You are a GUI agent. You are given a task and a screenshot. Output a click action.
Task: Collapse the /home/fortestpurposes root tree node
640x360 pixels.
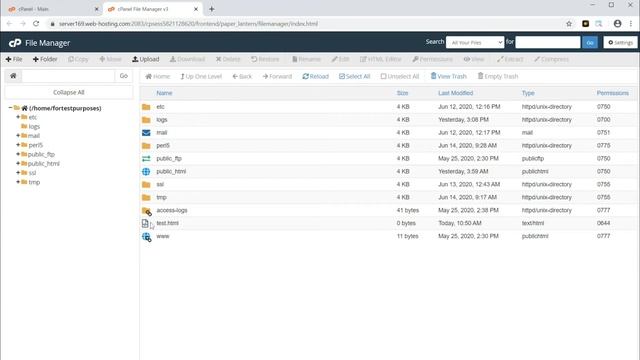coord(10,108)
